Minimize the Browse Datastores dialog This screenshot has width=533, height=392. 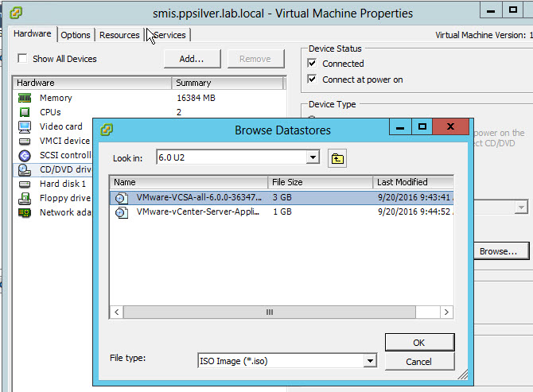tap(400, 126)
